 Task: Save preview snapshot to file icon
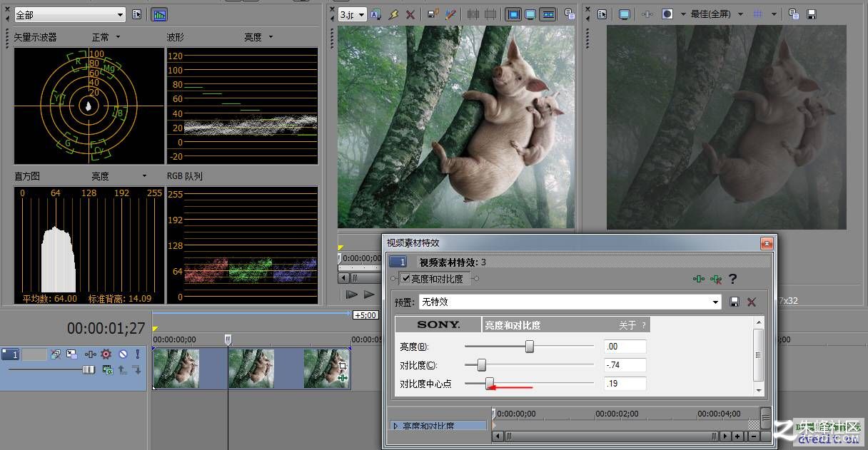point(812,14)
